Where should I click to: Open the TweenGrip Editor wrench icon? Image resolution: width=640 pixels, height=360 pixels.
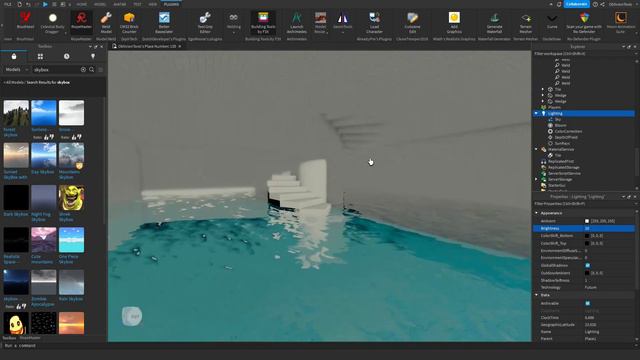pyautogui.click(x=205, y=18)
